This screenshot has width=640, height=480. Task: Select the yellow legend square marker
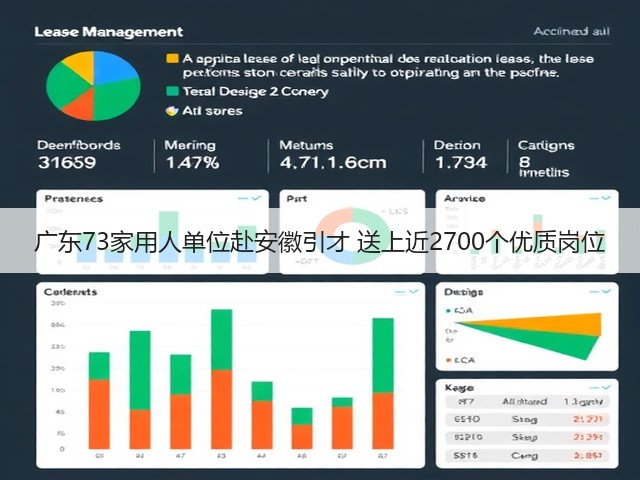pos(172,59)
